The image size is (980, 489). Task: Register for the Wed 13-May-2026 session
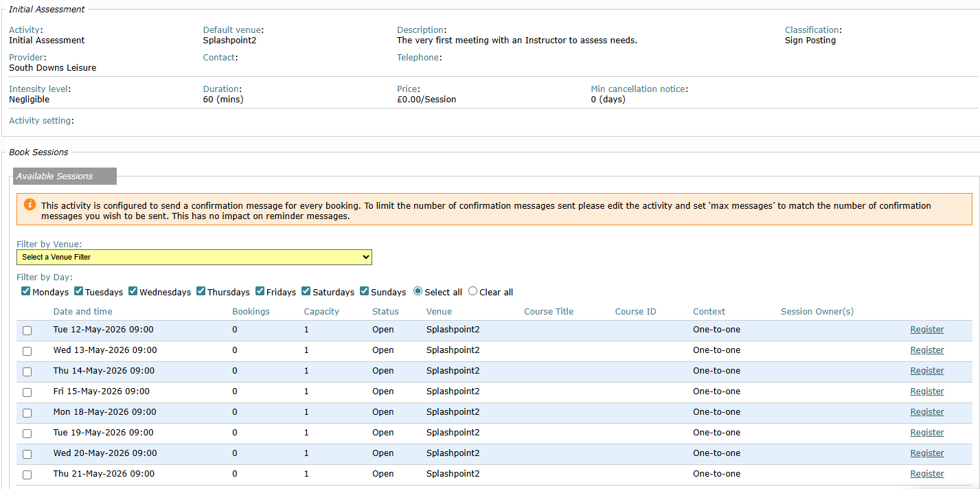point(927,350)
